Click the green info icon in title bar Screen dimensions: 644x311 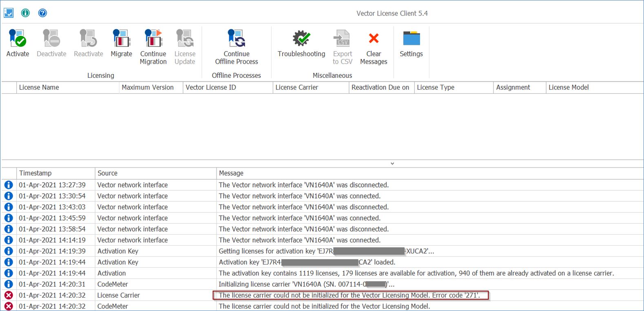(x=25, y=13)
